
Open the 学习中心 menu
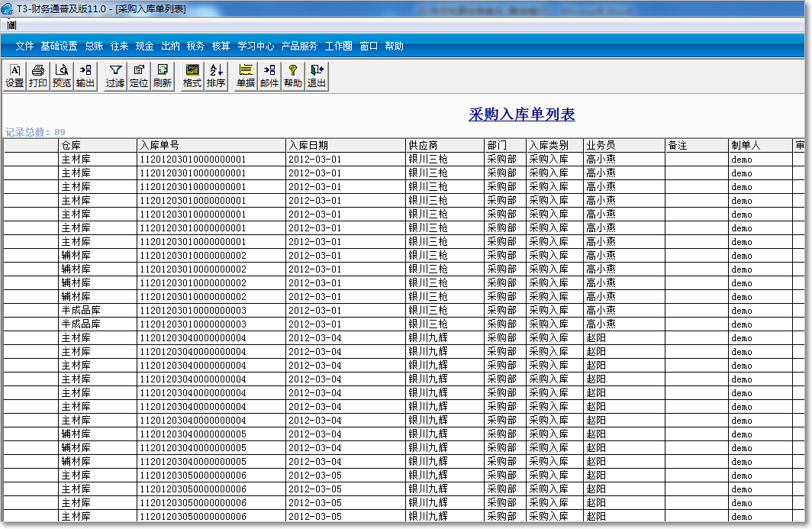click(256, 46)
